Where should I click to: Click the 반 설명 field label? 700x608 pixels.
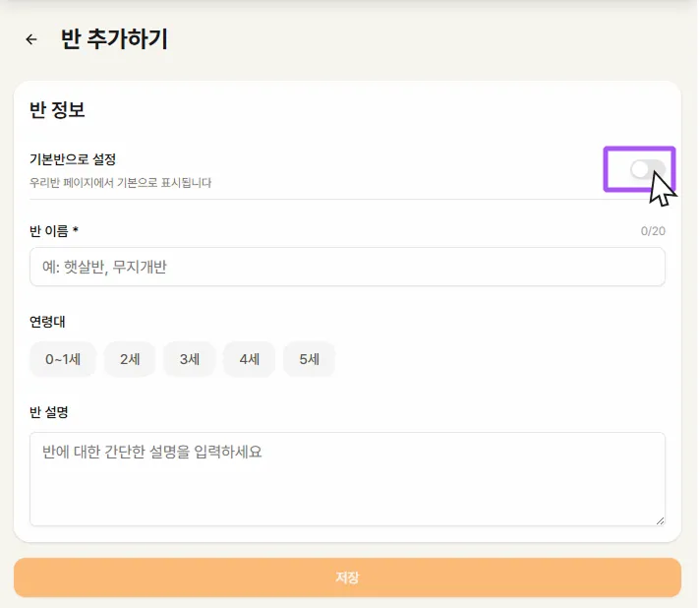coord(48,411)
